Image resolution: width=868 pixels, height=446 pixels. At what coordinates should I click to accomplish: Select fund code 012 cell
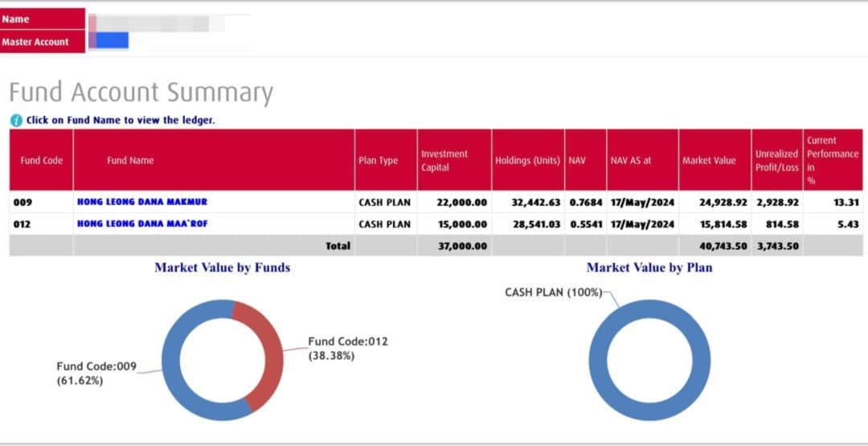pos(23,224)
